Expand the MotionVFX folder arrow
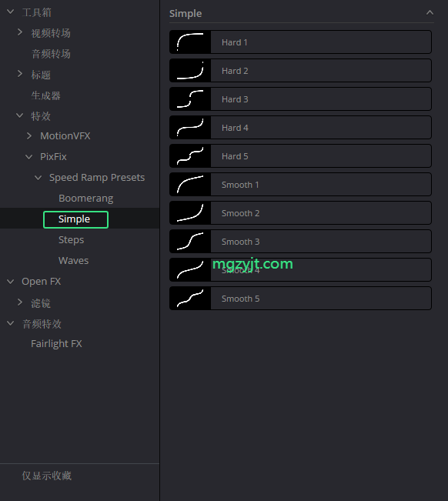 pyautogui.click(x=29, y=135)
